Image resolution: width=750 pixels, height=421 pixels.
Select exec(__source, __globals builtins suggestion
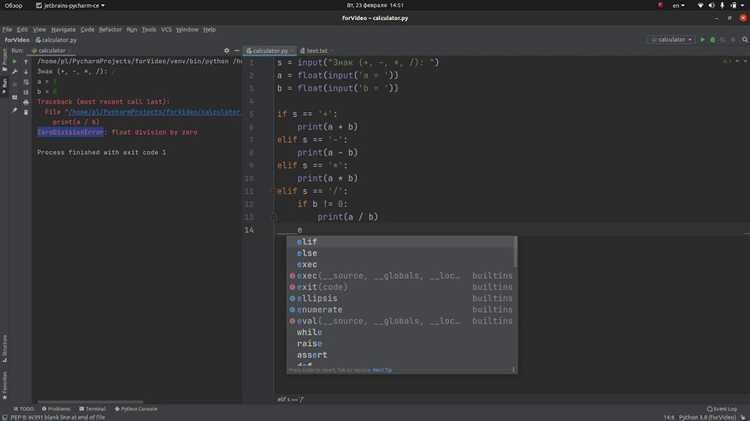[x=401, y=276]
